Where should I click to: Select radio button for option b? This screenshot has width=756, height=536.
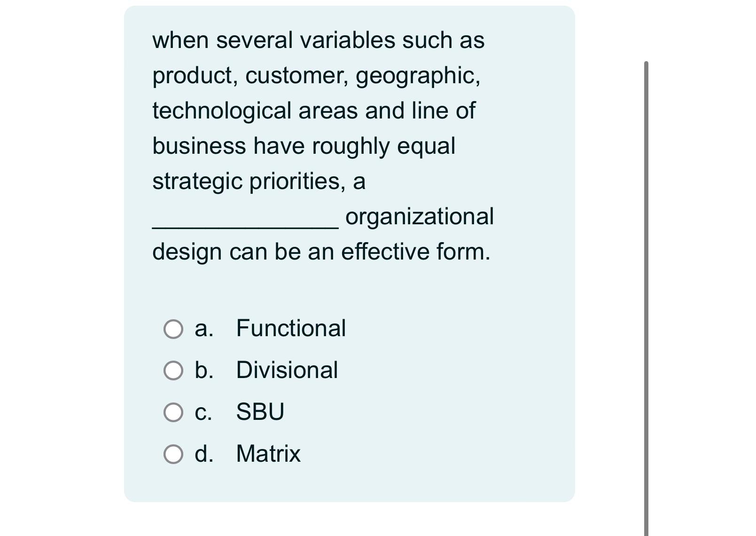173,371
